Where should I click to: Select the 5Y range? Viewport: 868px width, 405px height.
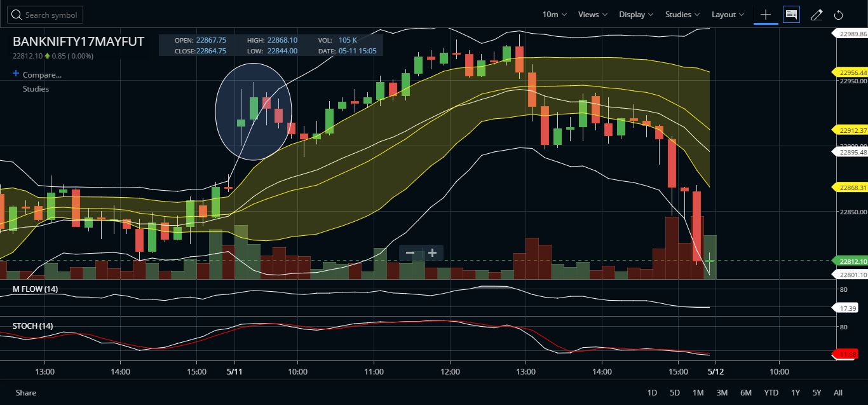click(x=817, y=393)
